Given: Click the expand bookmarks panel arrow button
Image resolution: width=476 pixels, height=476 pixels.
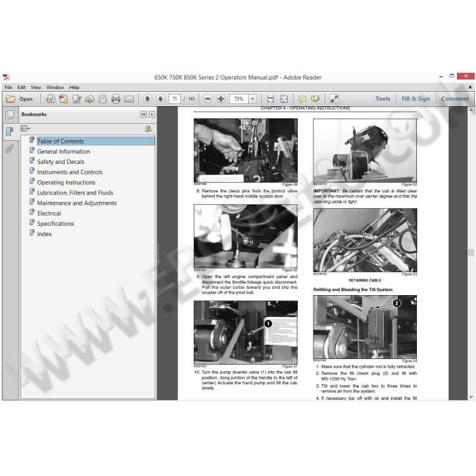Looking at the screenshot, I should click(152, 114).
